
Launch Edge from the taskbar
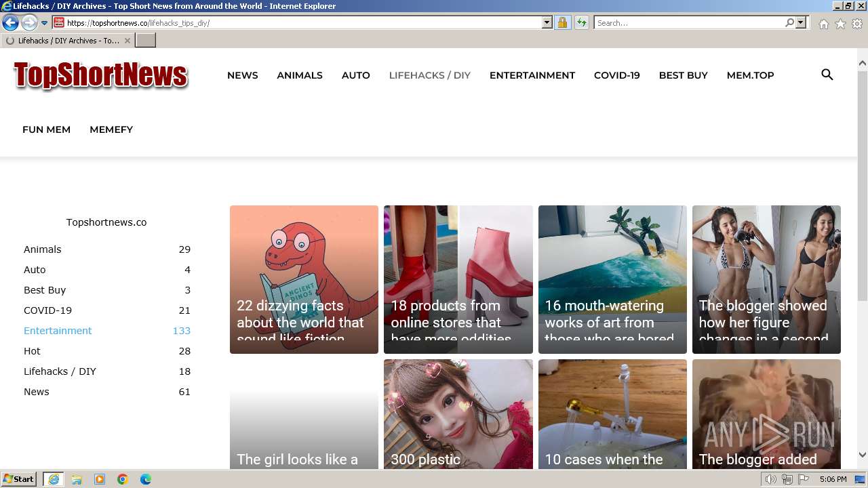[x=146, y=479]
